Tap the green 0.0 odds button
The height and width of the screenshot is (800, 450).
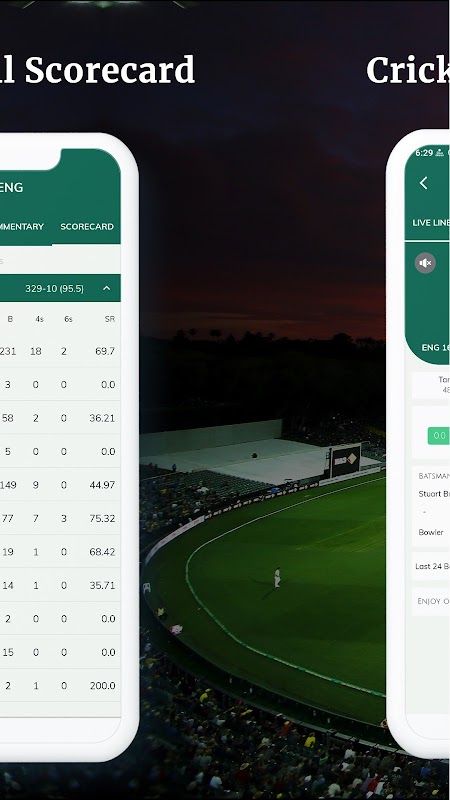pos(438,436)
